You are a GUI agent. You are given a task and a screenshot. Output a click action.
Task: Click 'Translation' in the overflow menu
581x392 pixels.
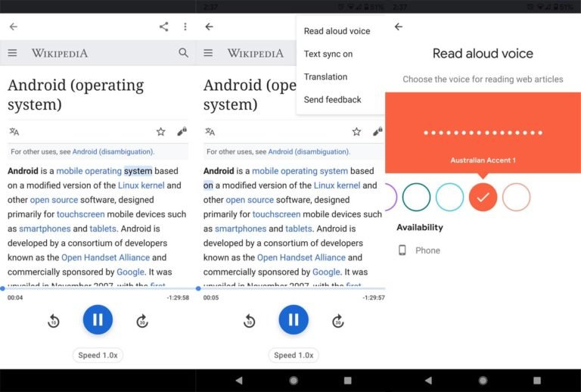coord(325,76)
